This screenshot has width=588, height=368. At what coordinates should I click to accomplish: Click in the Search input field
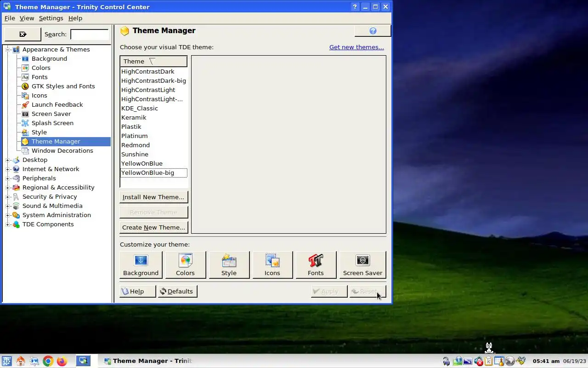[90, 34]
